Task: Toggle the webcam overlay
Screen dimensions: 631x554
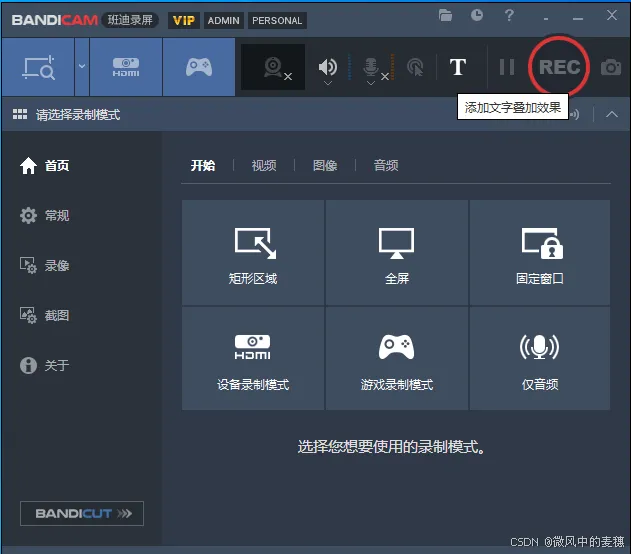Action: pyautogui.click(x=273, y=67)
